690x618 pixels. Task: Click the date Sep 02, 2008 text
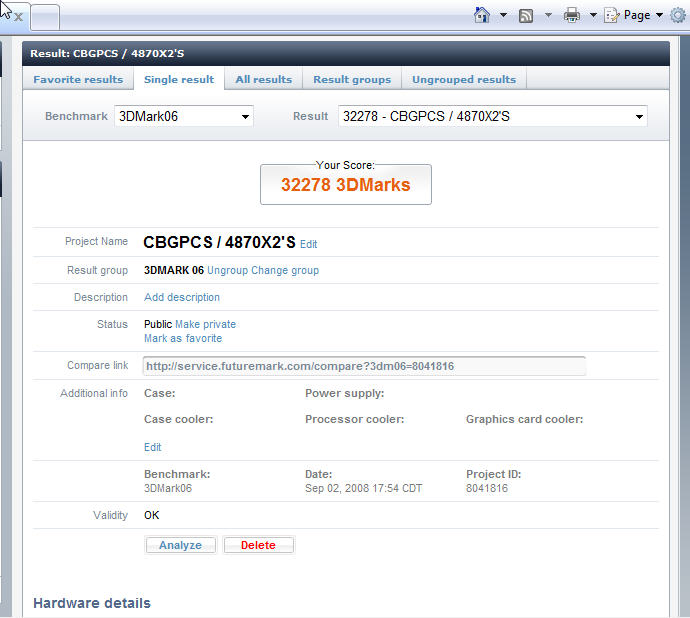tap(363, 488)
